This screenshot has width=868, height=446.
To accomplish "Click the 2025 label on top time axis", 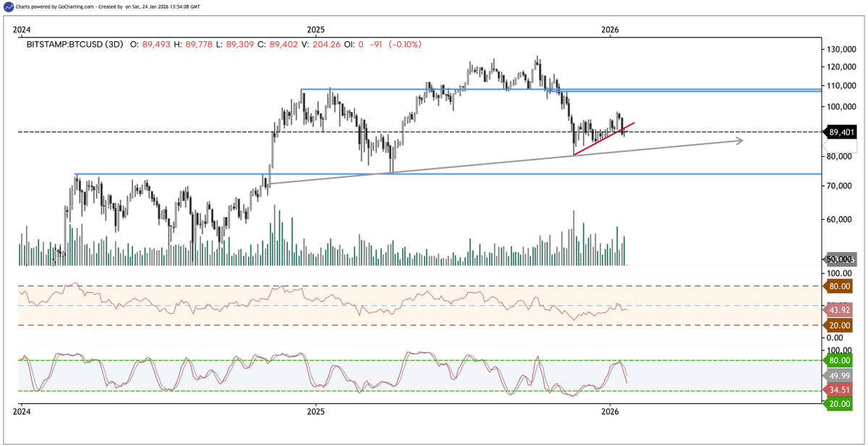I will (315, 30).
